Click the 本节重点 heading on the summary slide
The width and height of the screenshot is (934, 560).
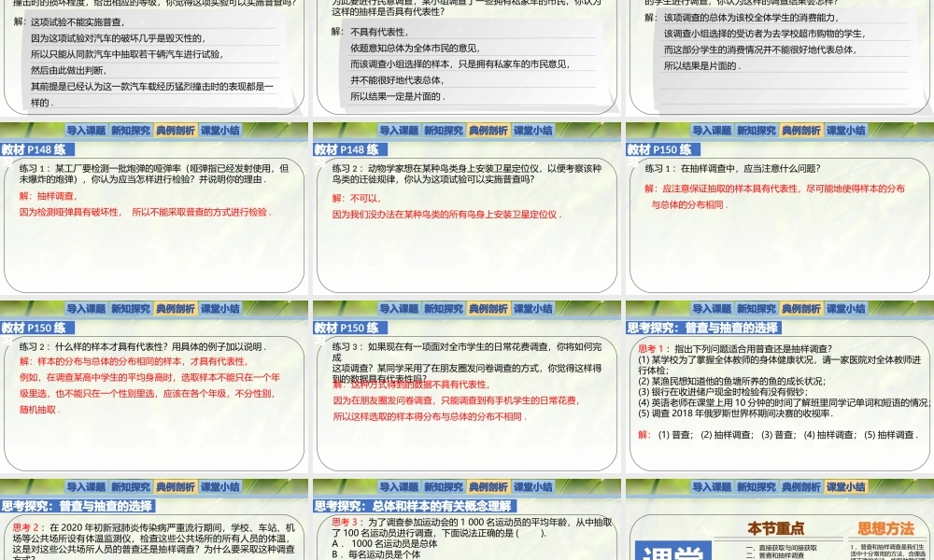click(777, 526)
